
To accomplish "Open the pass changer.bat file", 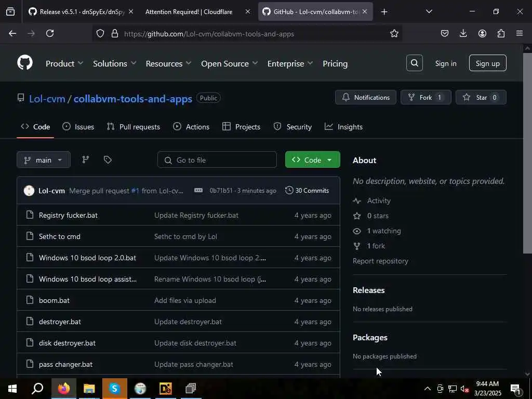I will [65, 364].
